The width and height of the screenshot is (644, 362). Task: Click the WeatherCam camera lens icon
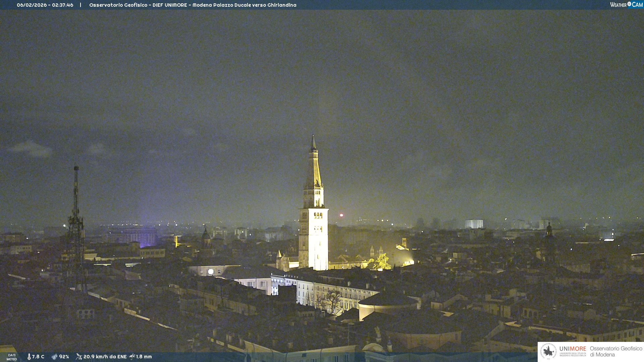coord(629,4)
